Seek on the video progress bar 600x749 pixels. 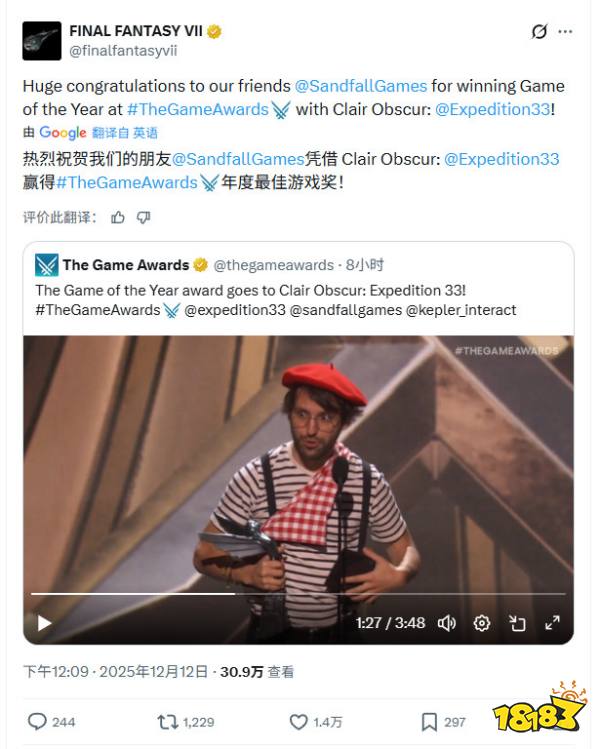coord(298,594)
